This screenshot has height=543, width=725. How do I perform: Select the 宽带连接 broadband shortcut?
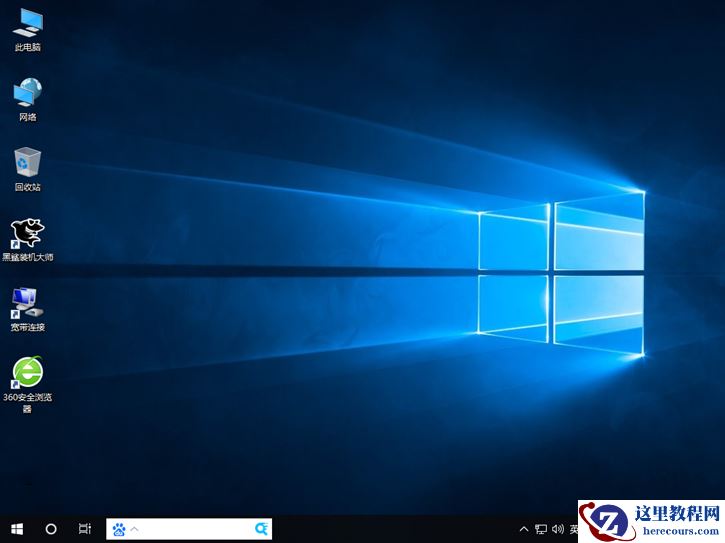pos(28,309)
